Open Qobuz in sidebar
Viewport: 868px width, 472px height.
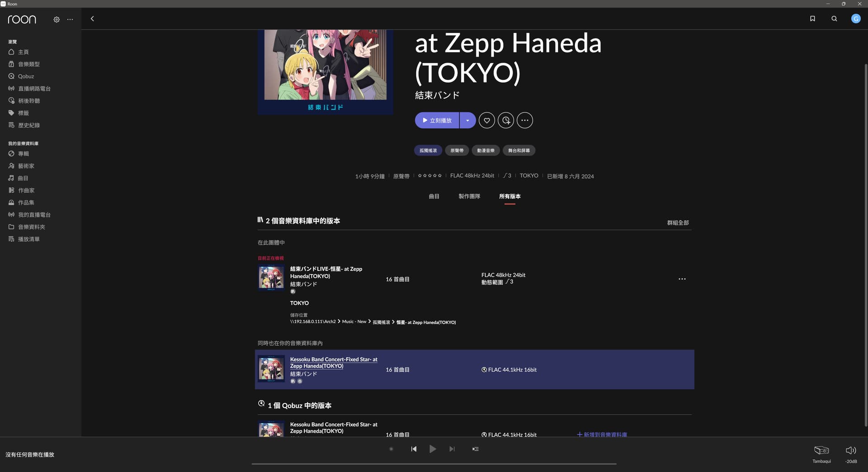(x=21, y=76)
